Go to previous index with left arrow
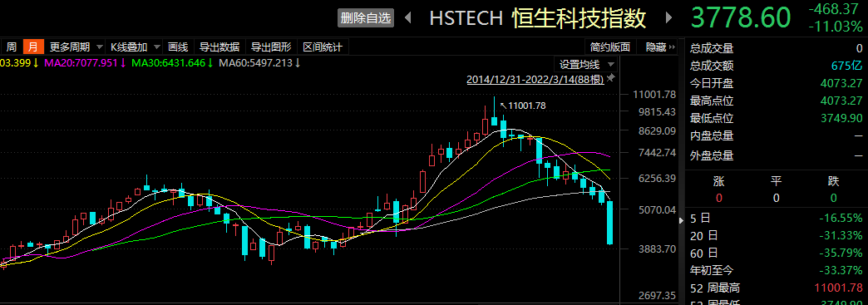868x305 pixels. pos(408,17)
